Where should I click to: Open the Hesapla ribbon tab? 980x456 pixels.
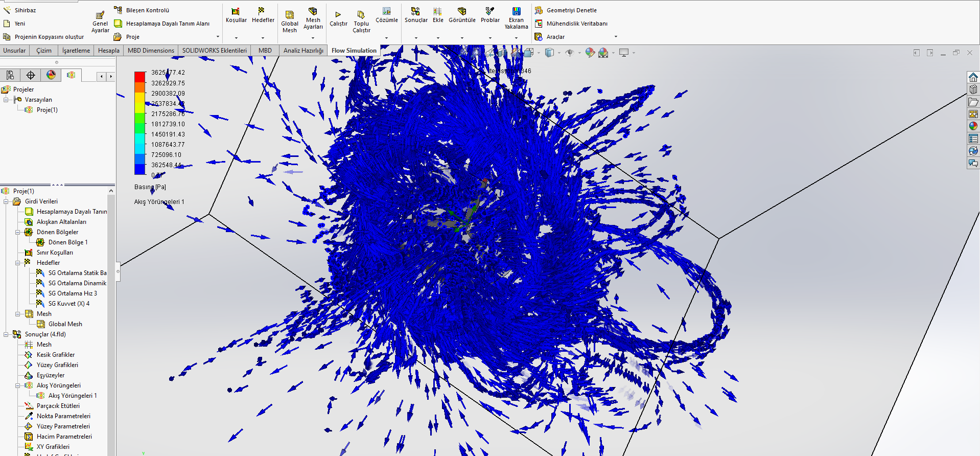click(108, 51)
